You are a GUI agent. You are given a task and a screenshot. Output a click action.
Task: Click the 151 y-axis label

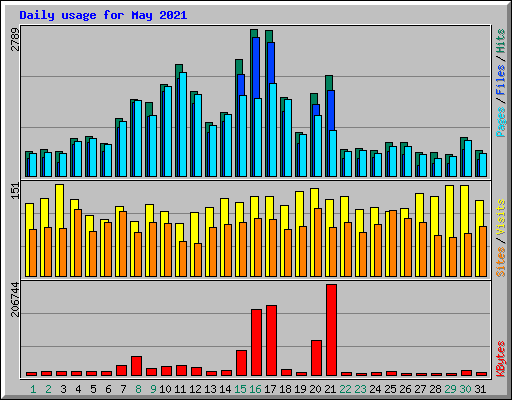click(15, 191)
